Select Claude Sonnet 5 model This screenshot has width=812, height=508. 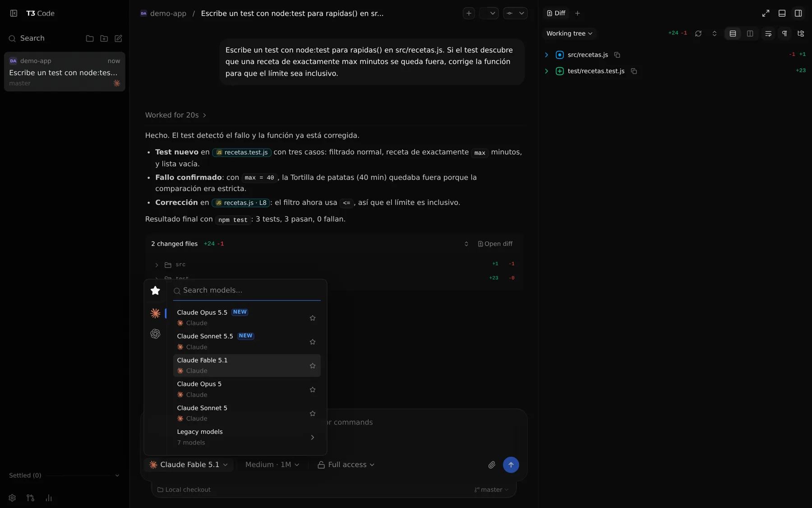click(247, 413)
